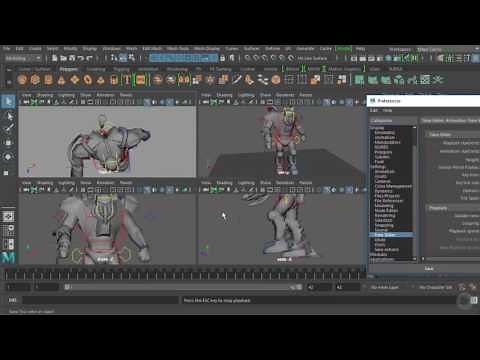Select Node Editor category in Preferences
Viewport: 480px width, 360px height.
pos(386,211)
